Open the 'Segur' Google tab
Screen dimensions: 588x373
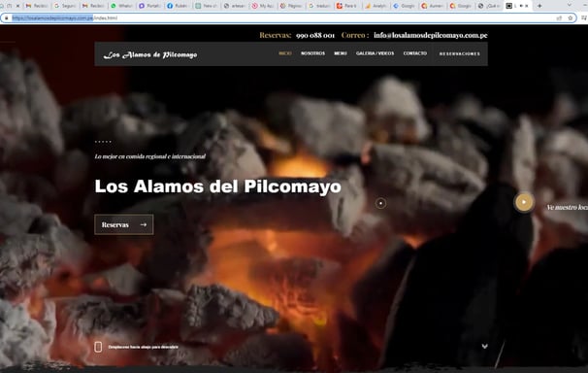pos(65,6)
